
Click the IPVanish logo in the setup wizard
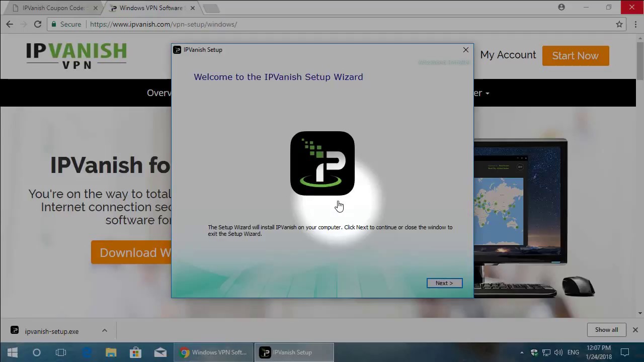pos(323,163)
